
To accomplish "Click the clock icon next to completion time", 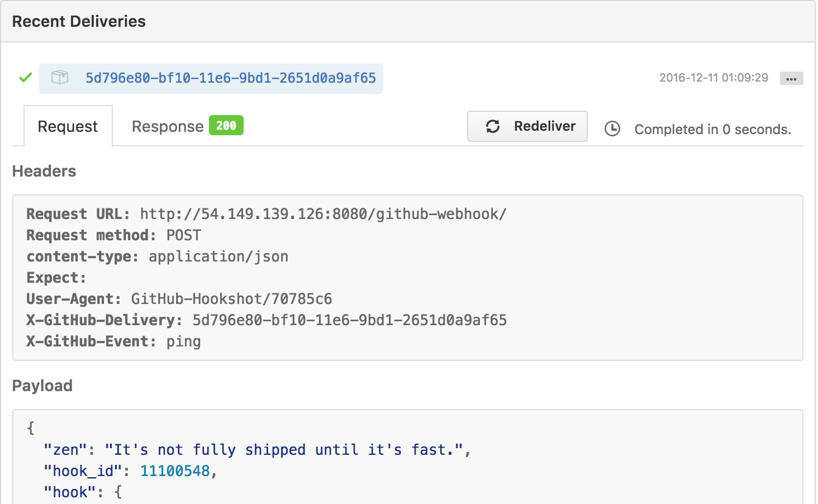I will click(612, 129).
